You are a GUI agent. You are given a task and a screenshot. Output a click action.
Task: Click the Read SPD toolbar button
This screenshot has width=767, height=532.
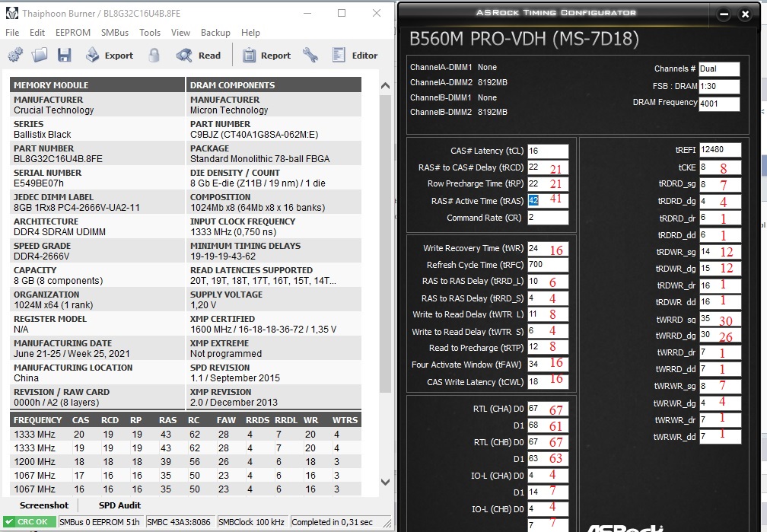(199, 56)
